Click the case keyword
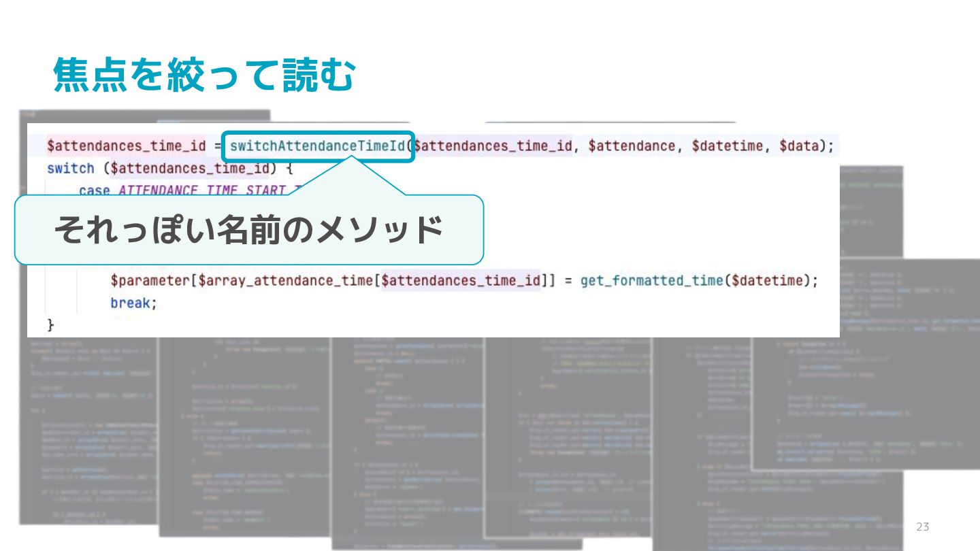 click(x=95, y=191)
